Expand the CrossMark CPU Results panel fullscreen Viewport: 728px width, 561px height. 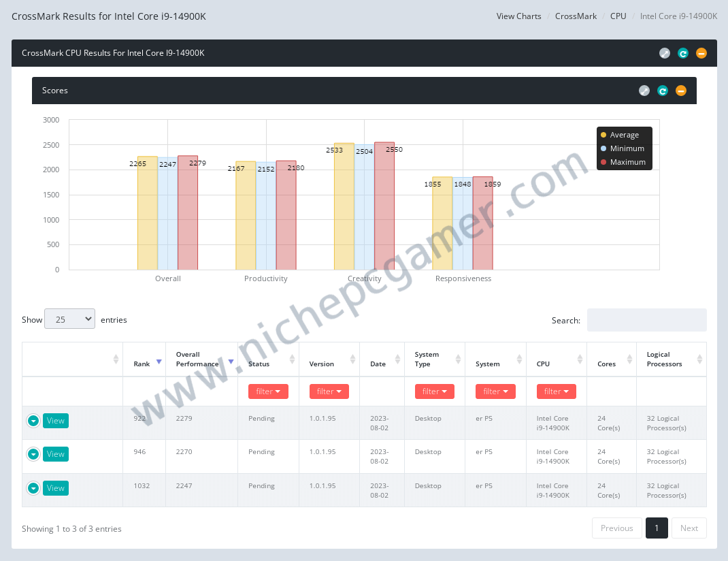tap(665, 53)
